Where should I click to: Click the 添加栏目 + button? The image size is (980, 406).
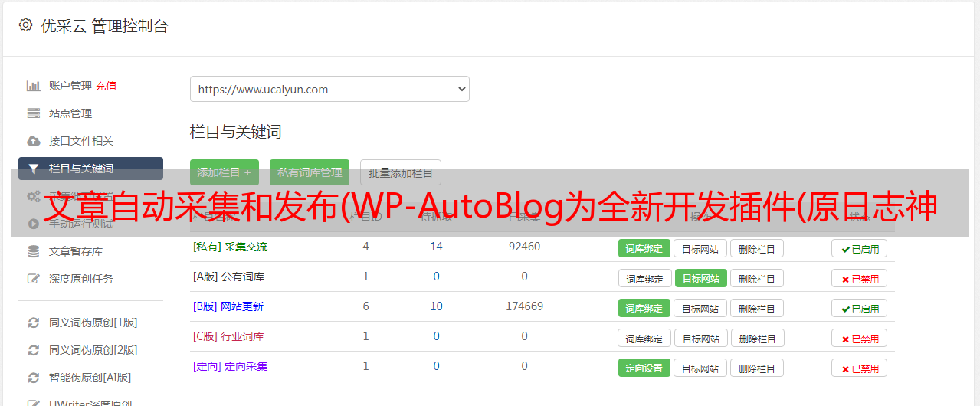tap(225, 172)
